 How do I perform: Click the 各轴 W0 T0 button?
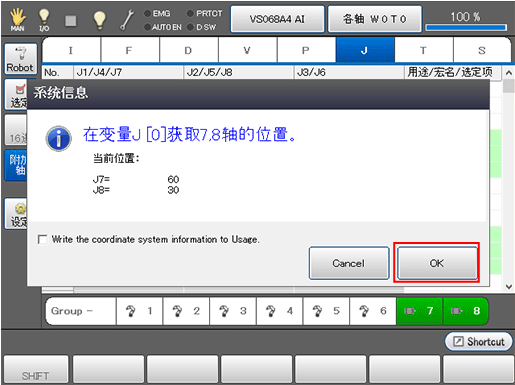click(x=375, y=19)
